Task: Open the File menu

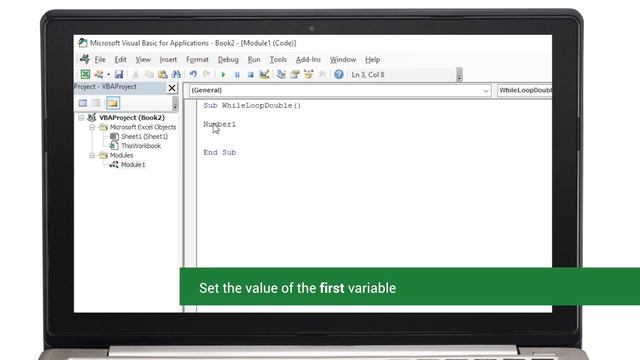Action: [x=100, y=60]
